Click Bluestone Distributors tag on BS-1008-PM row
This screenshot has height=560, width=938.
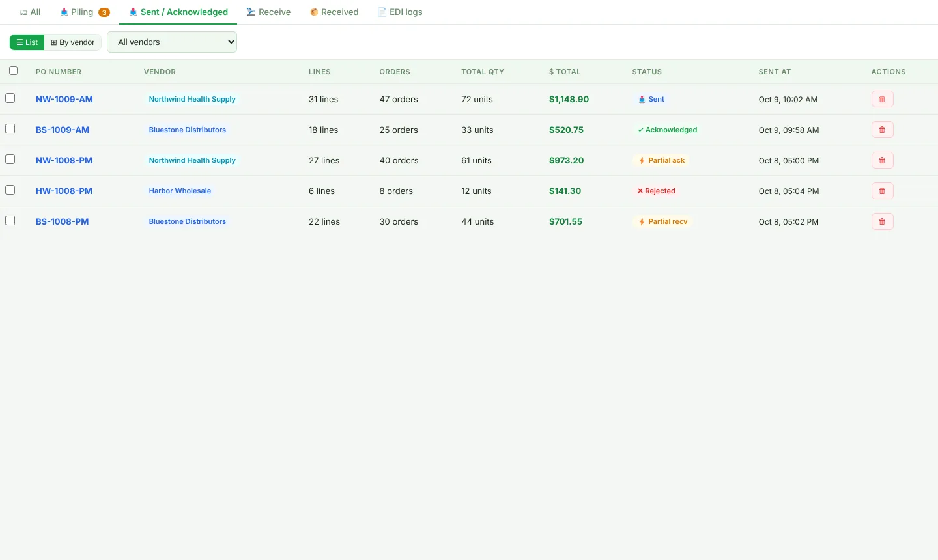tap(188, 222)
